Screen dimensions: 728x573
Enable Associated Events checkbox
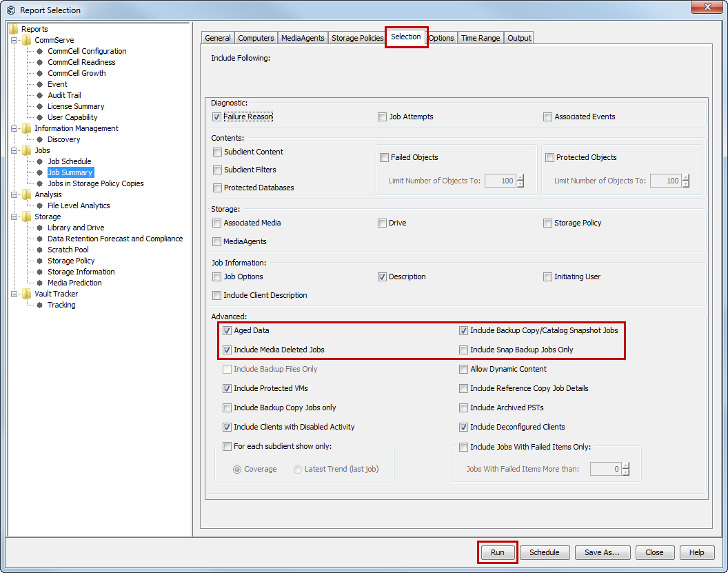548,117
